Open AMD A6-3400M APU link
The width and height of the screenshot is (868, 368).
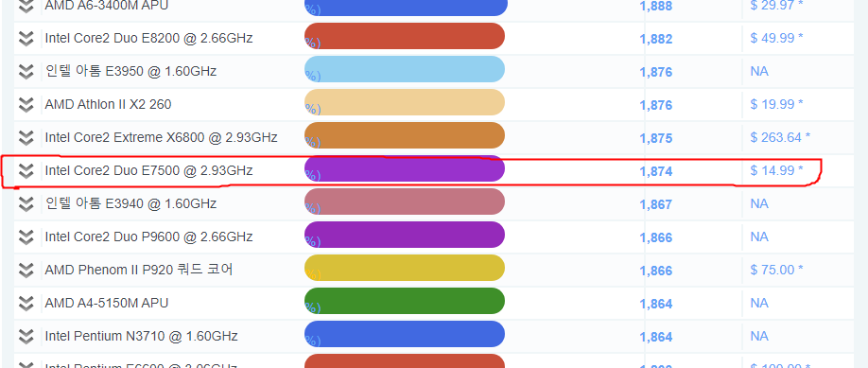click(x=106, y=6)
